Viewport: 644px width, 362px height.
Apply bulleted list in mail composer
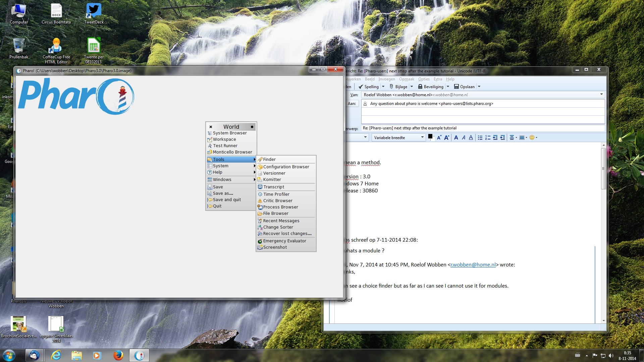(x=480, y=138)
